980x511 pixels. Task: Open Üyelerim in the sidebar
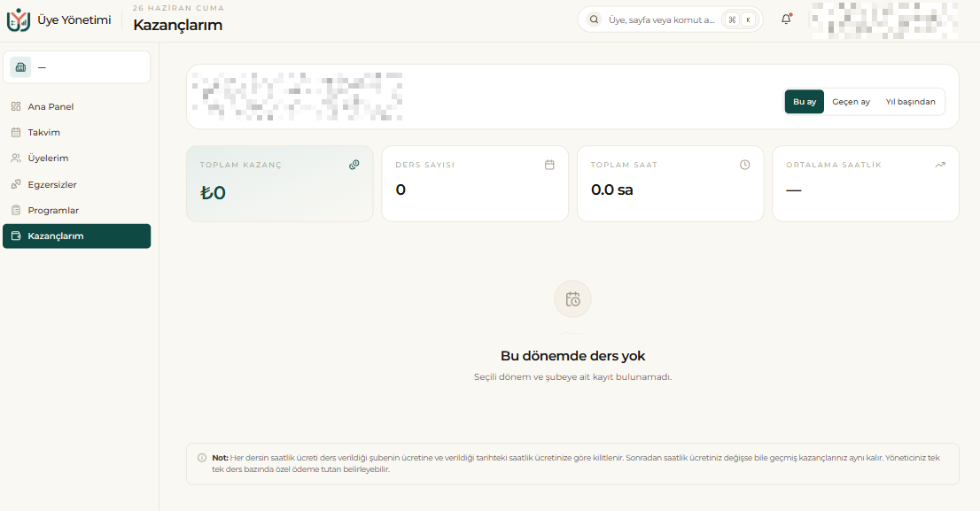pyautogui.click(x=77, y=158)
